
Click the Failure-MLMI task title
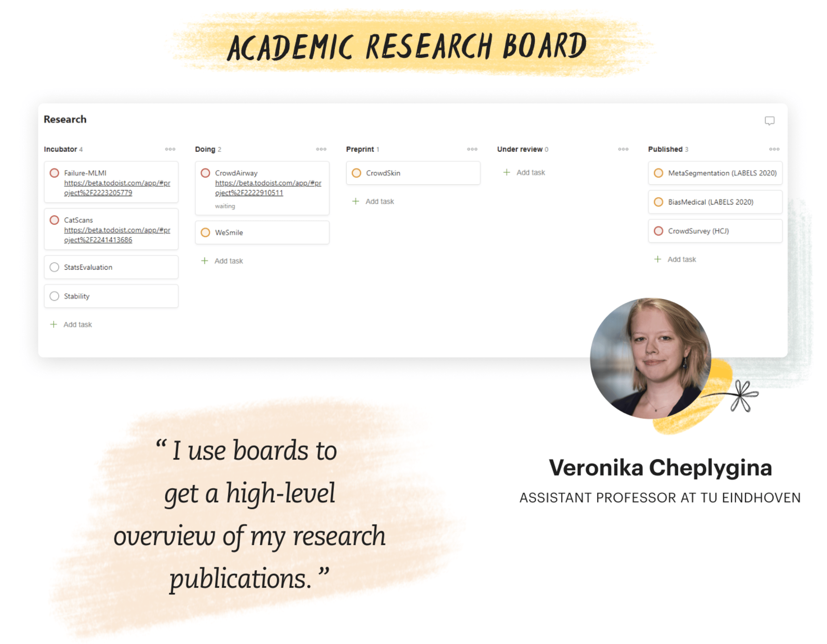tap(85, 173)
